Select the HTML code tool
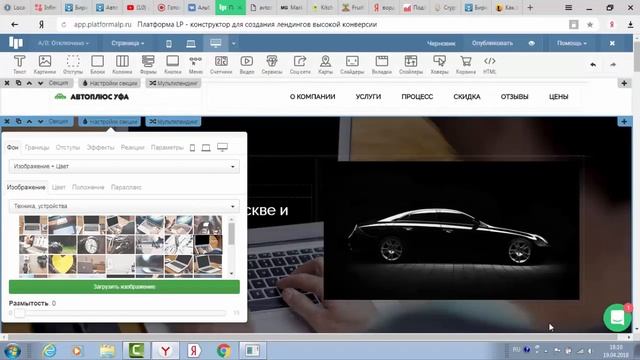The image size is (640, 360). pos(489,64)
